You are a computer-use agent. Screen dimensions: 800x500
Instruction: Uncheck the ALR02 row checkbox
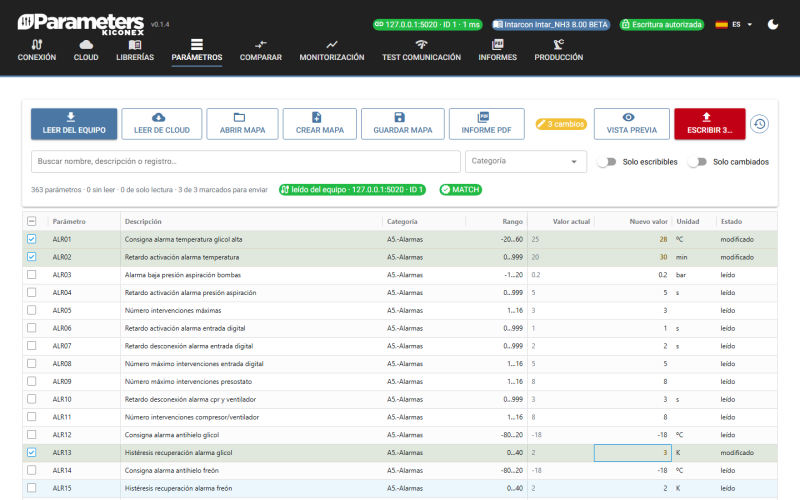(x=32, y=257)
